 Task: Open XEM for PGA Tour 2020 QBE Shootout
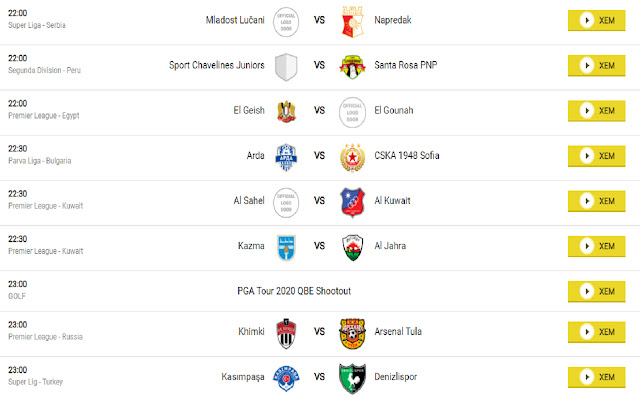click(596, 291)
